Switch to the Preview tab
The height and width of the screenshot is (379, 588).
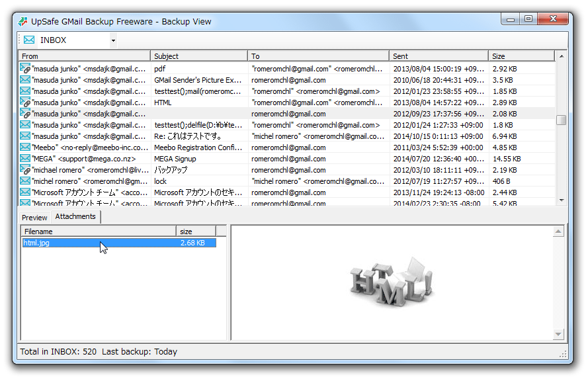[34, 218]
